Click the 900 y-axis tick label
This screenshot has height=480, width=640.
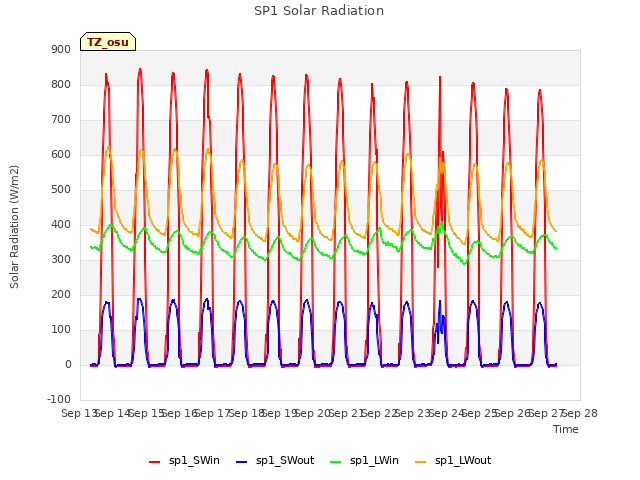point(61,49)
